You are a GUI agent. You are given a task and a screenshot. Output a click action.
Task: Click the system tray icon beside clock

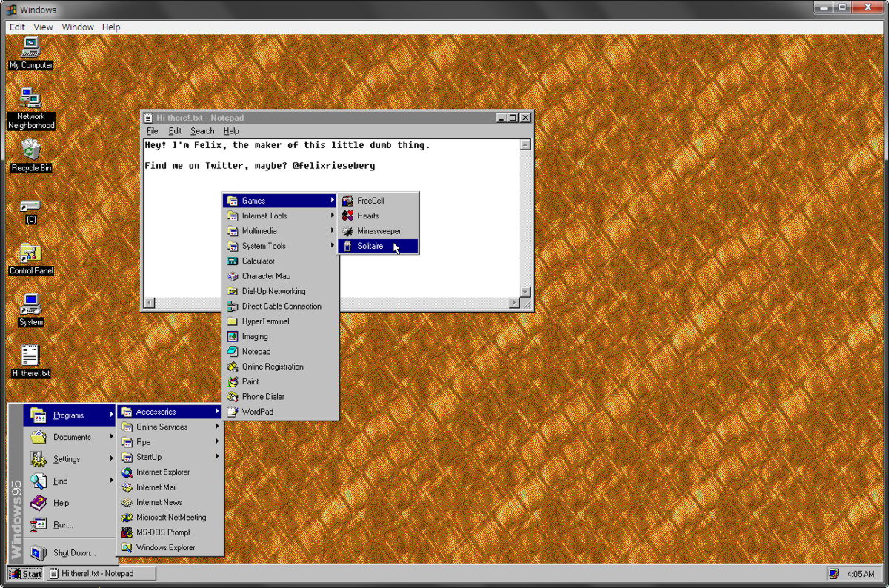click(834, 573)
